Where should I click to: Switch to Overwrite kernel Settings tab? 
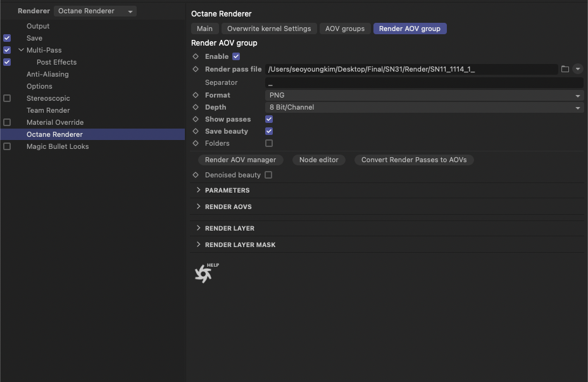[269, 29]
